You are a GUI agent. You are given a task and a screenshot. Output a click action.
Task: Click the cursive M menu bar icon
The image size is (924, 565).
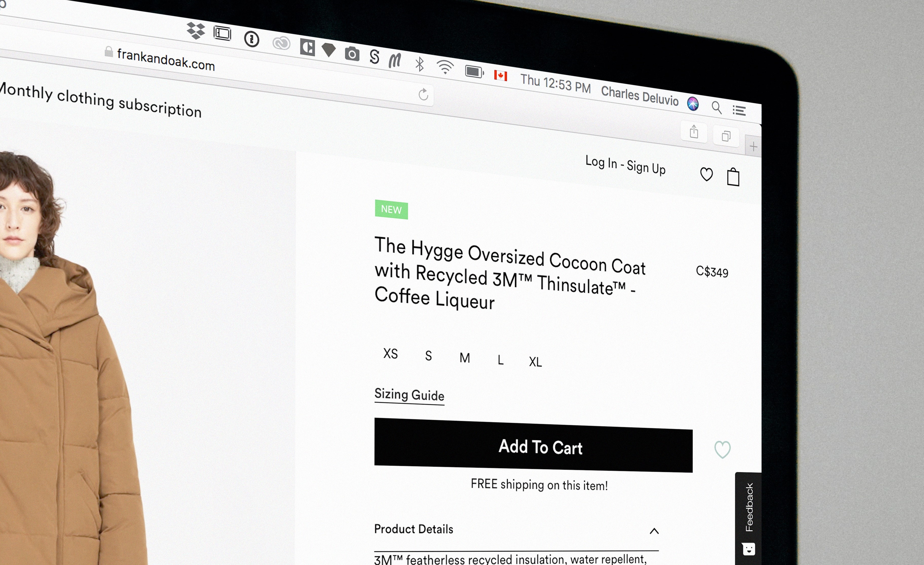(x=395, y=60)
